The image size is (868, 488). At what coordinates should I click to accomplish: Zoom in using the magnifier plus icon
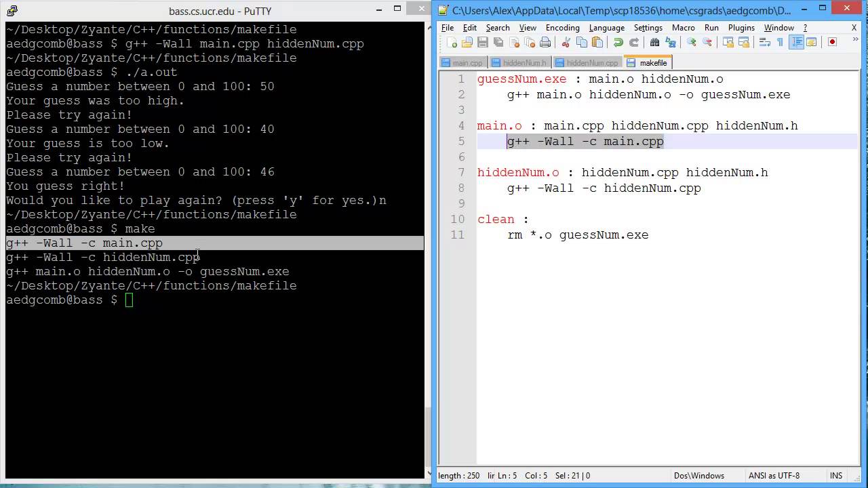[x=691, y=42]
